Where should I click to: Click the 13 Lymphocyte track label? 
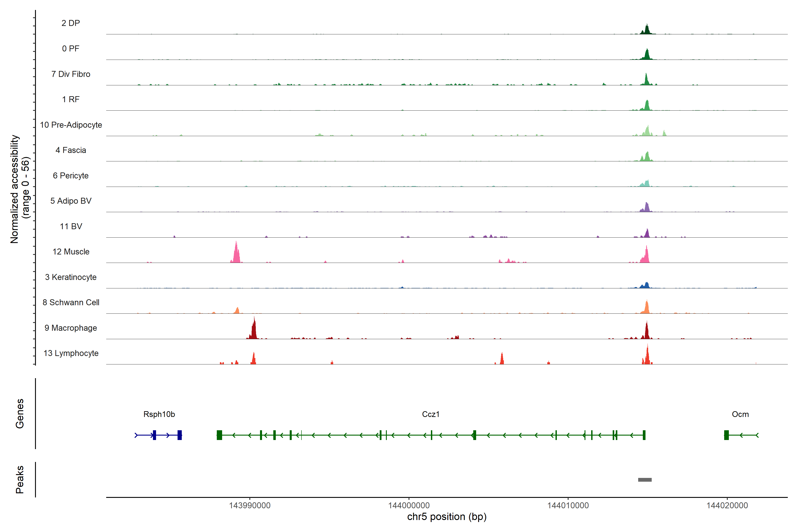71,353
